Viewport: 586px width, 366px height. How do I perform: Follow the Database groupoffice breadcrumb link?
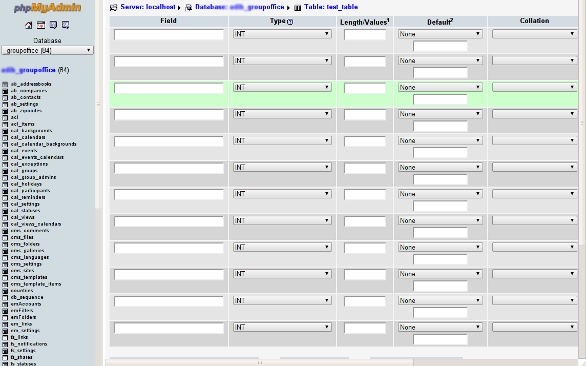(x=240, y=7)
